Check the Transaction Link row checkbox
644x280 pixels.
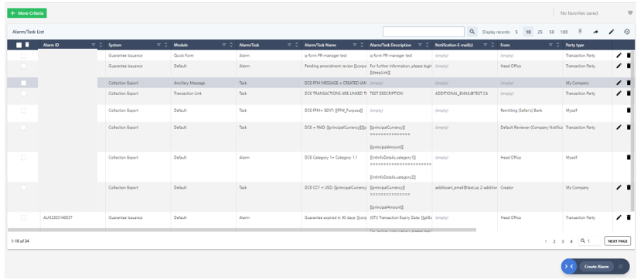(23, 94)
